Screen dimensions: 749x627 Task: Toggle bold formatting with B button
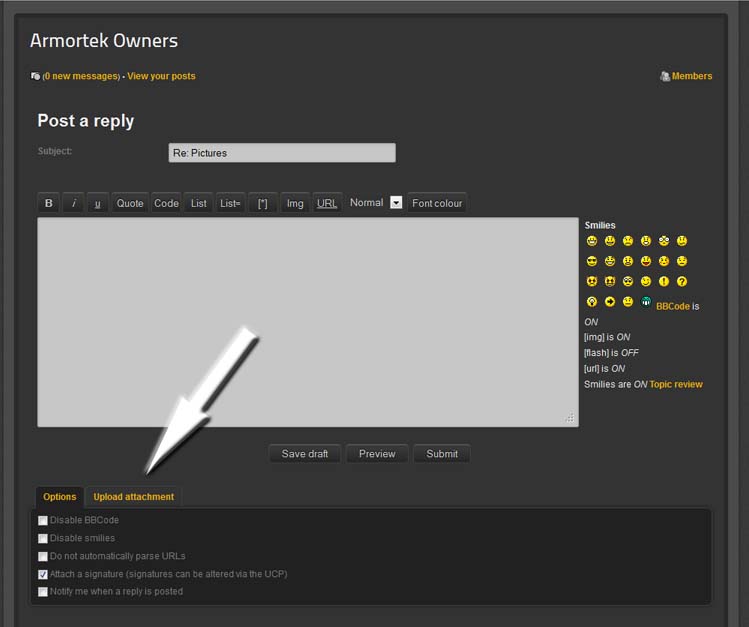click(x=49, y=203)
